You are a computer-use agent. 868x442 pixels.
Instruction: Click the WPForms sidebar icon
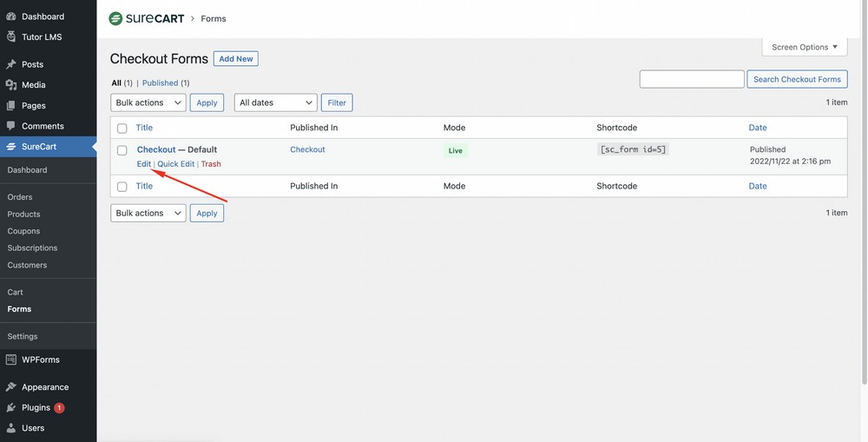point(10,360)
